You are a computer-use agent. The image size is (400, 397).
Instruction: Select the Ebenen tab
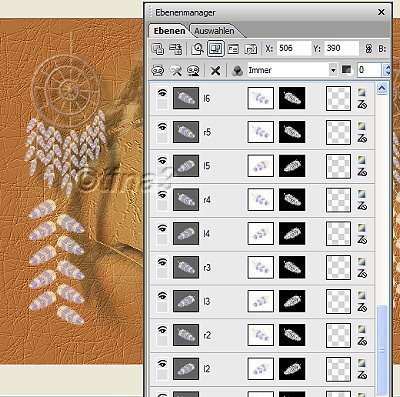click(169, 31)
